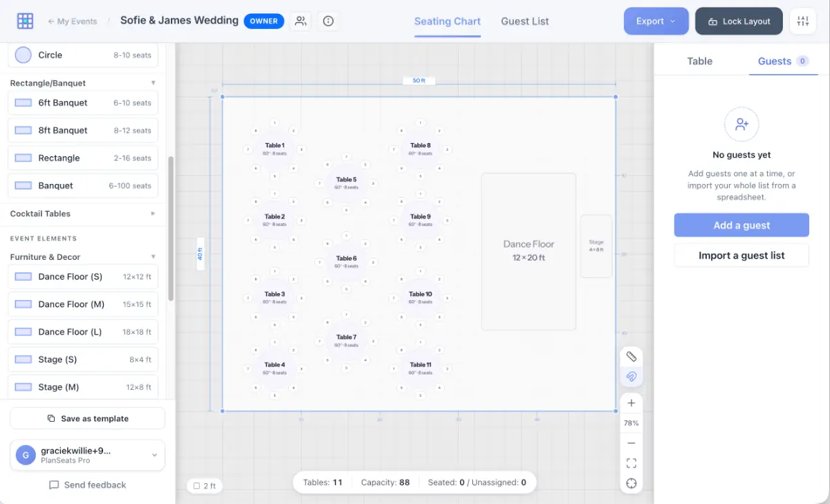The image size is (830, 504).
Task: Open the collaborators people icon
Action: tap(300, 21)
